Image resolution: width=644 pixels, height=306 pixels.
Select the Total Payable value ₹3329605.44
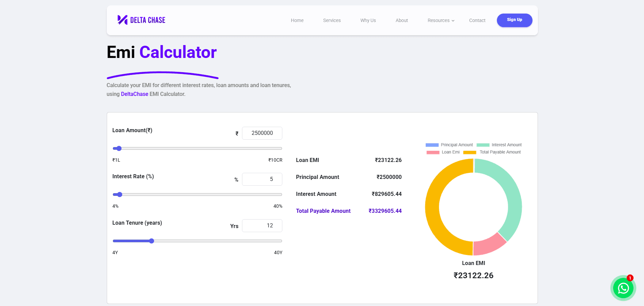pos(385,211)
